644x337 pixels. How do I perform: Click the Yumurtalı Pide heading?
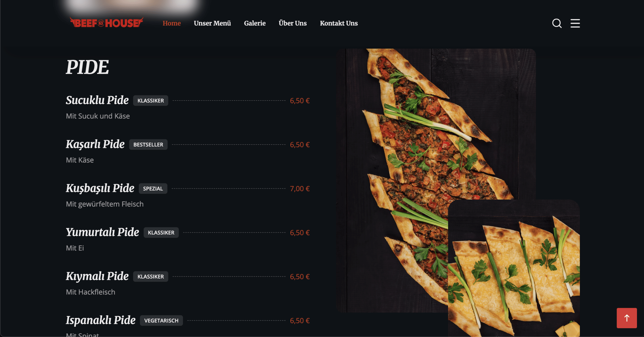point(102,232)
